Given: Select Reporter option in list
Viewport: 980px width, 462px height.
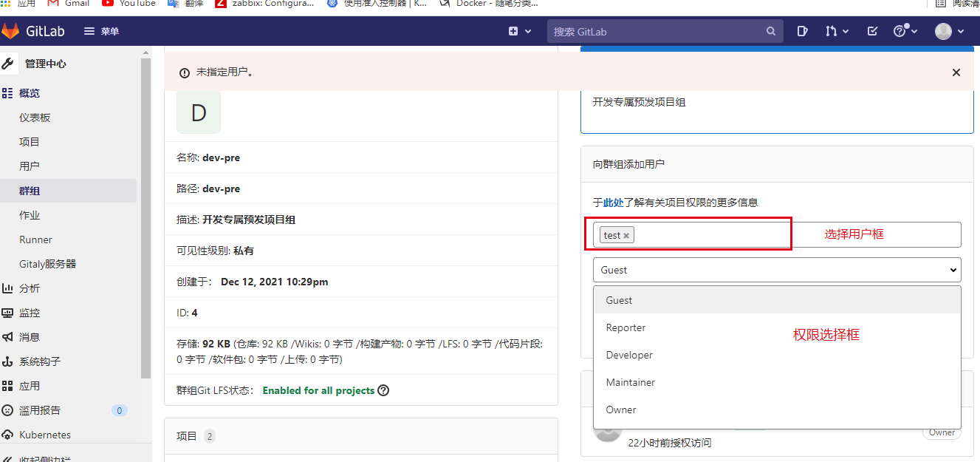Looking at the screenshot, I should (x=777, y=327).
